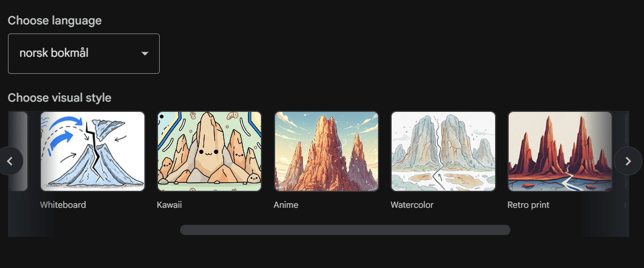Image resolution: width=644 pixels, height=268 pixels.
Task: Select the Whiteboard style thumbnail
Action: (93, 152)
